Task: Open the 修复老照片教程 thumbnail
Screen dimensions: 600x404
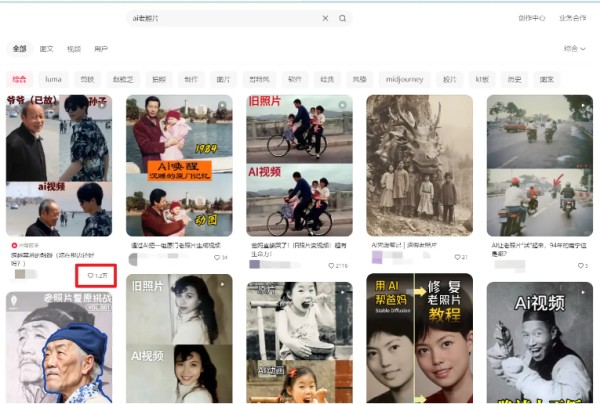Action: [x=419, y=338]
